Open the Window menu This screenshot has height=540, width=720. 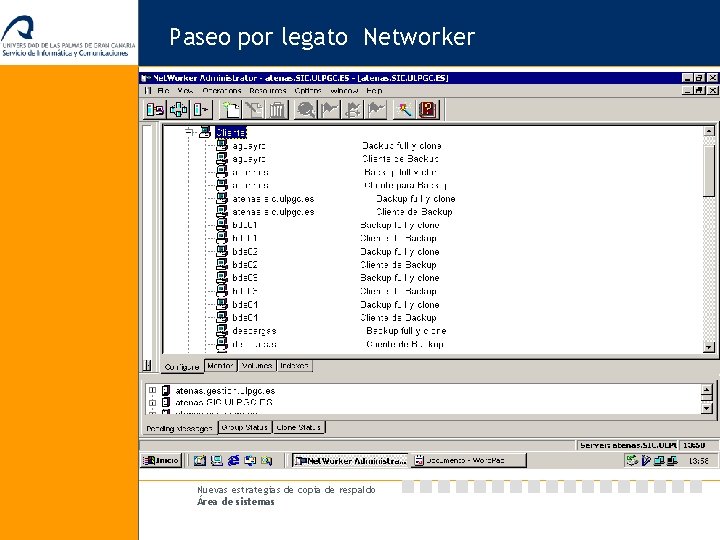[x=344, y=90]
